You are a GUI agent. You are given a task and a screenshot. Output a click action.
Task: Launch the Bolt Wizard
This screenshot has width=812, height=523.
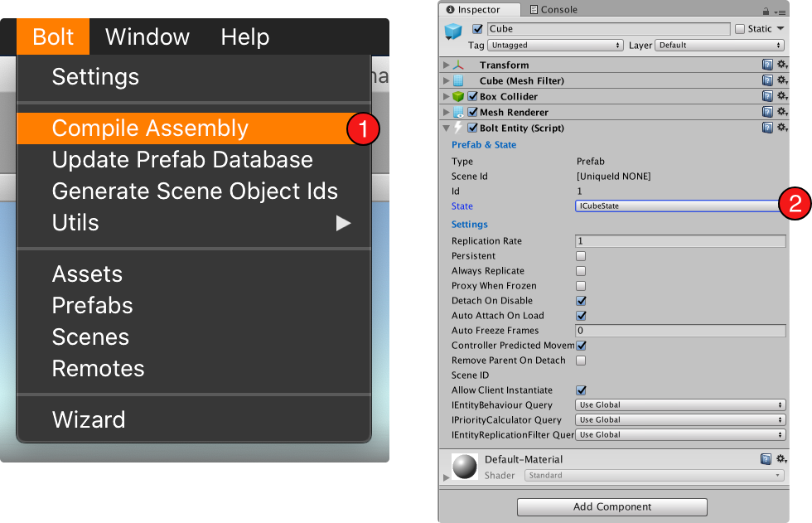194,419
